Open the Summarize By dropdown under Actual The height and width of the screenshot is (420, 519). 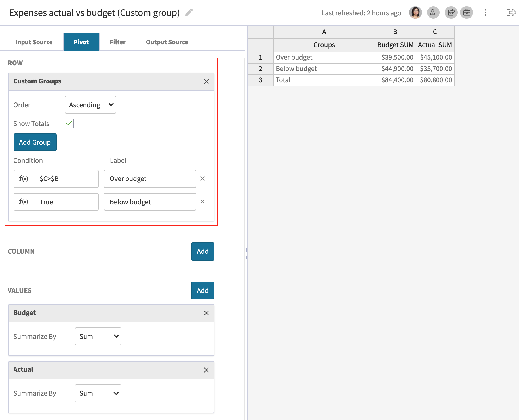click(x=98, y=393)
